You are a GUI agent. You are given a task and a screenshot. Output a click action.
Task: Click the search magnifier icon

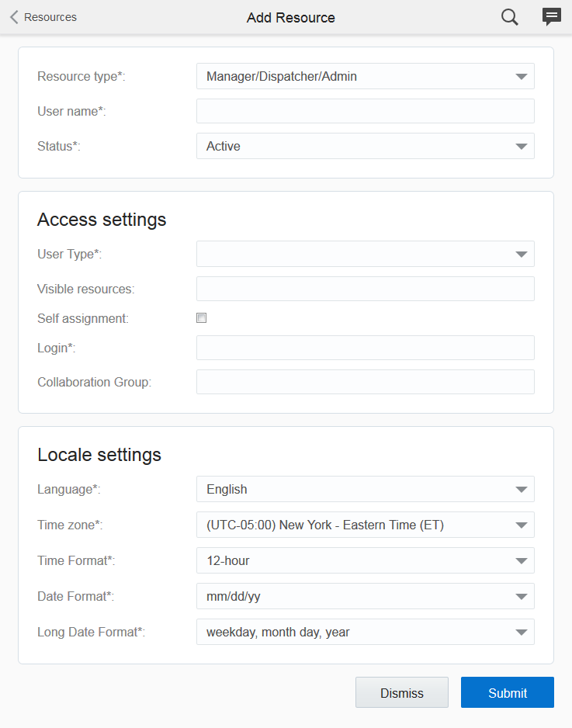(509, 17)
